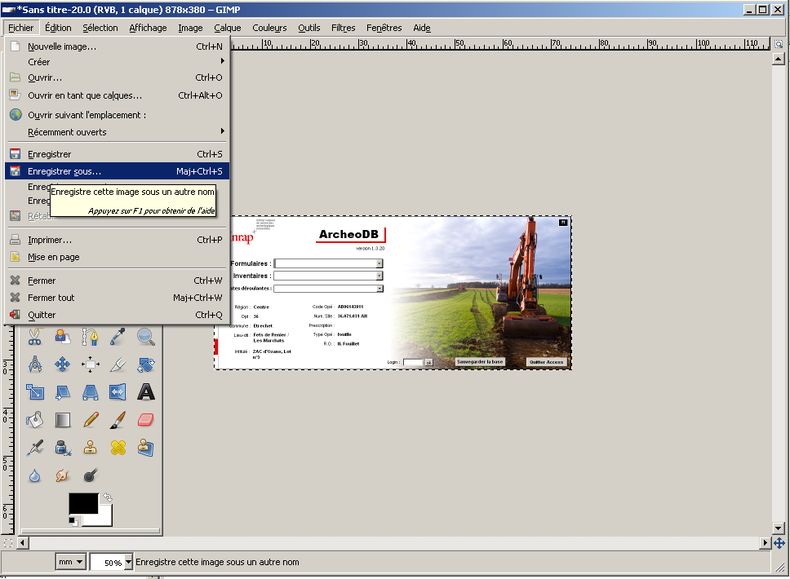The width and height of the screenshot is (790, 579).
Task: Select the Scale tool
Action: 34,392
